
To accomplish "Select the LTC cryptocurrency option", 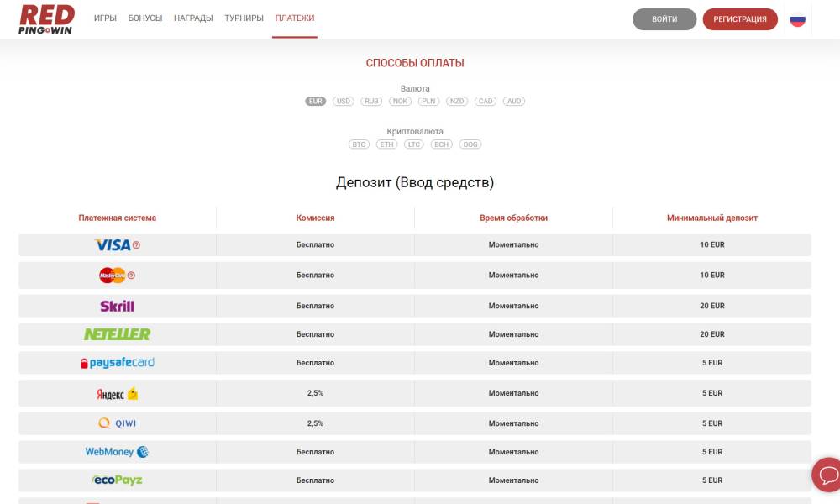I will click(x=413, y=144).
